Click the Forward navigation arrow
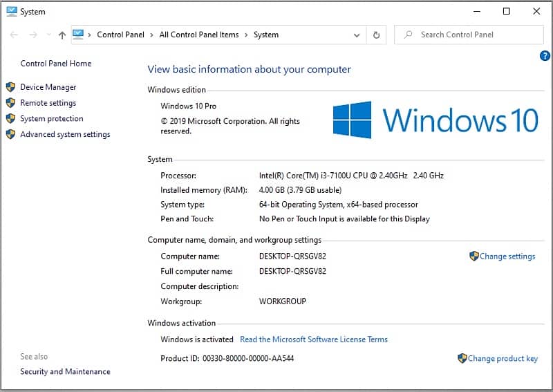 click(32, 35)
